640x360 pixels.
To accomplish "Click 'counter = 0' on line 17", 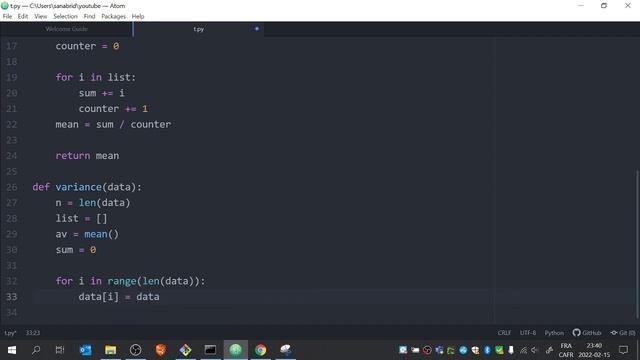I will pyautogui.click(x=87, y=46).
